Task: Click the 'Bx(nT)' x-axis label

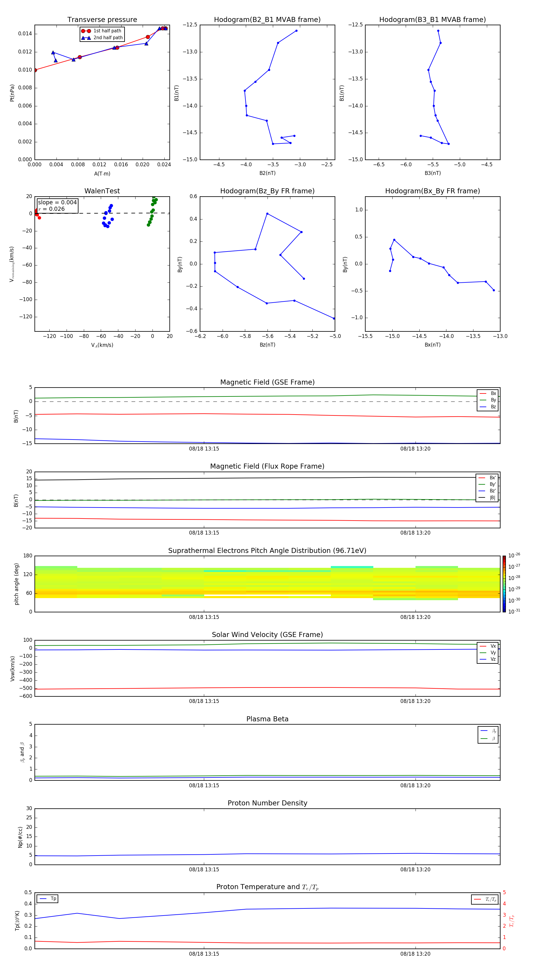Action: 432,345
